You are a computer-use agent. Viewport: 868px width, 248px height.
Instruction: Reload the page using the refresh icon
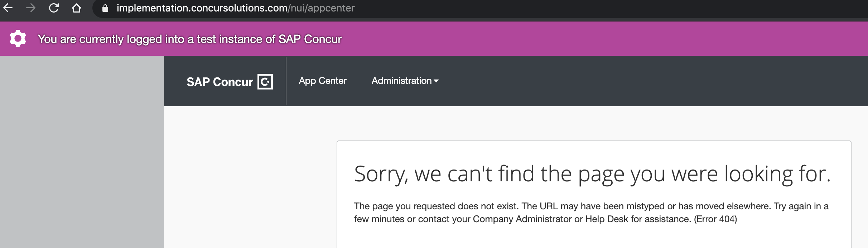[x=54, y=8]
